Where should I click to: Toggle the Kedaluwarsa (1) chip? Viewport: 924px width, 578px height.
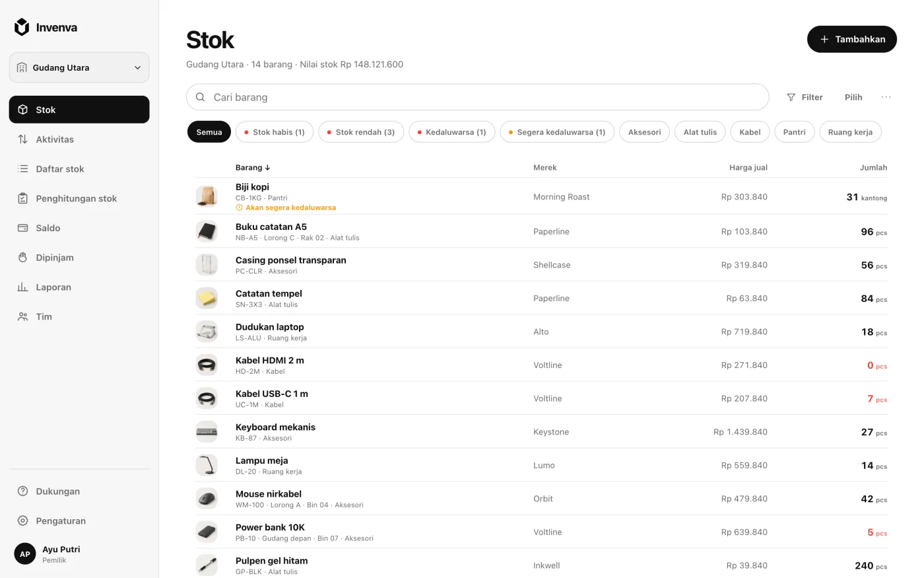point(452,132)
